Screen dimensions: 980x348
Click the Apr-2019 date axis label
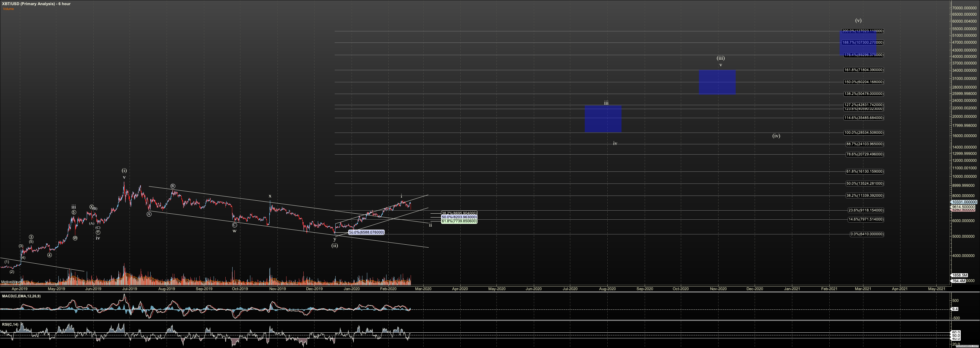pyautogui.click(x=19, y=289)
